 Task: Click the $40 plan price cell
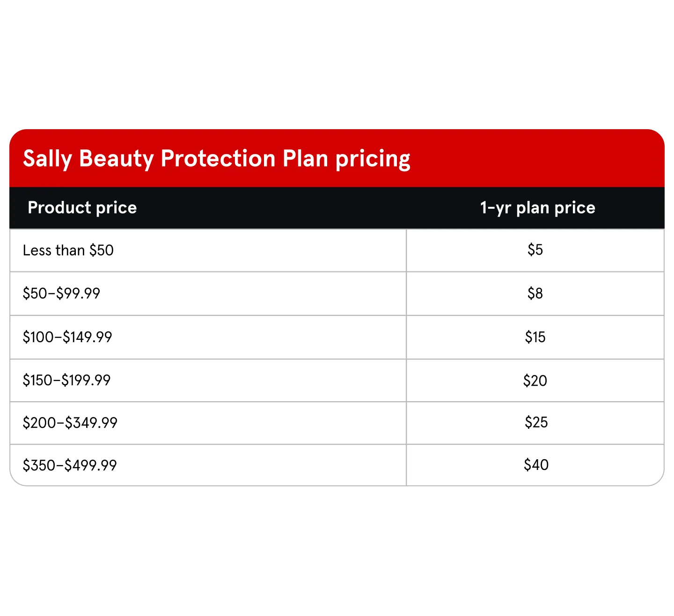click(536, 464)
